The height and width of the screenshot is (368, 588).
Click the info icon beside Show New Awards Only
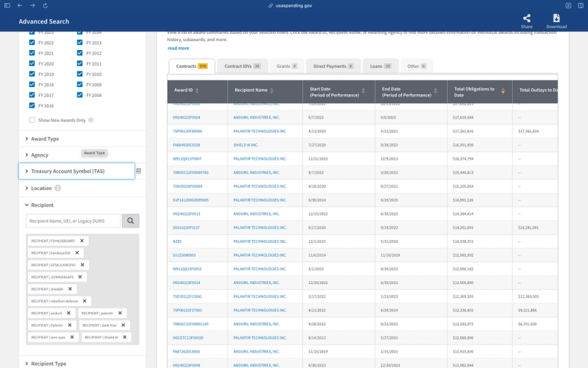tap(90, 120)
